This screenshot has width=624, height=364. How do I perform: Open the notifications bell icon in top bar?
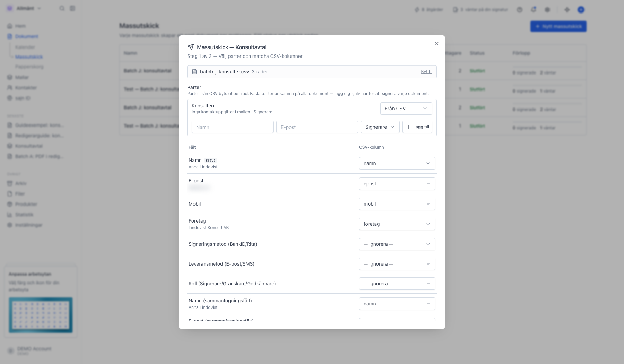pos(534,10)
